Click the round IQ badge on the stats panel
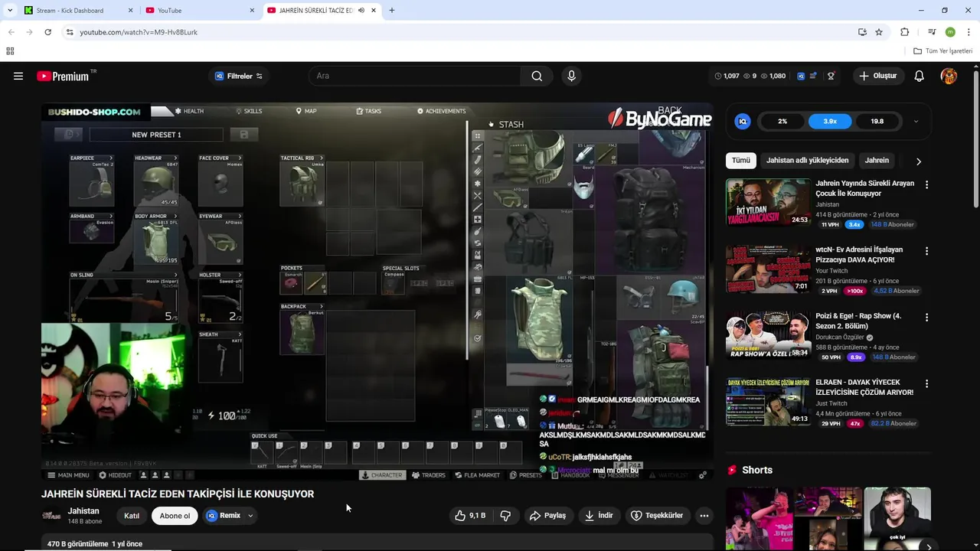The image size is (980, 551). [x=743, y=121]
